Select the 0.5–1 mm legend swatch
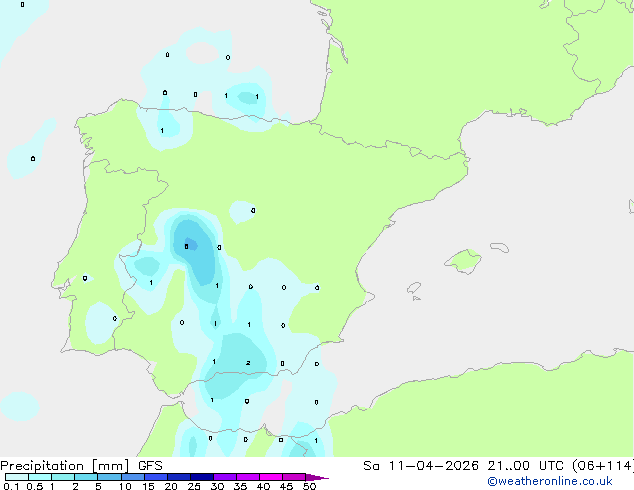 [x=40, y=477]
